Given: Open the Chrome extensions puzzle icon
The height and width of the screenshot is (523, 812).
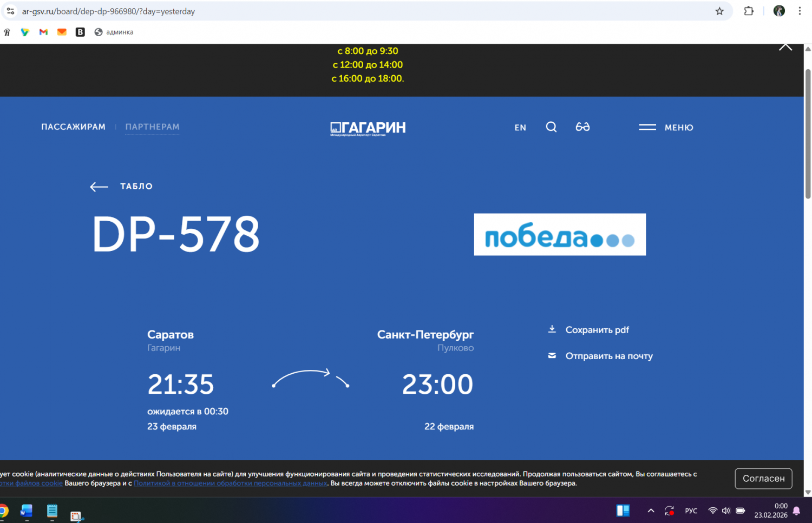Looking at the screenshot, I should 749,11.
